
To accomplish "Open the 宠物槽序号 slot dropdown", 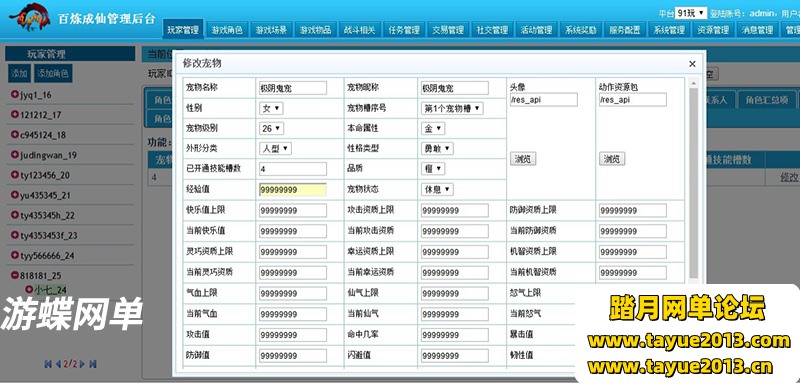I will (452, 108).
